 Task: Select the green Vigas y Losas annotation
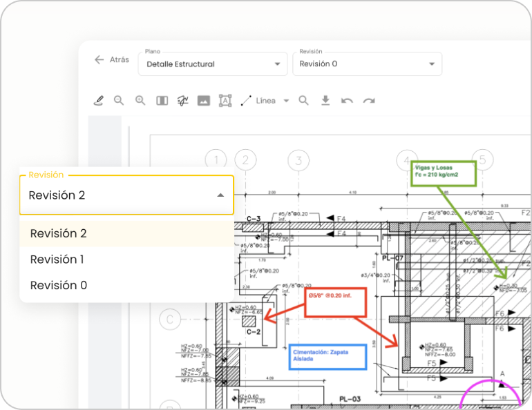[x=444, y=173]
